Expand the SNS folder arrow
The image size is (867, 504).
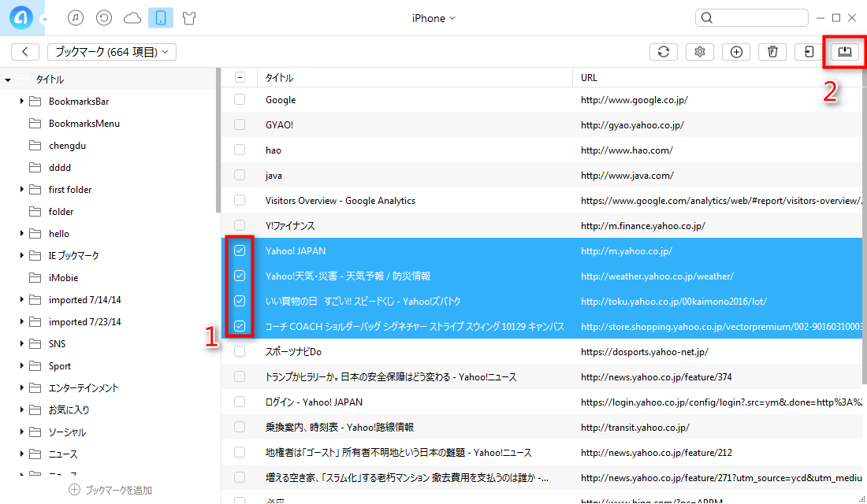coord(21,343)
